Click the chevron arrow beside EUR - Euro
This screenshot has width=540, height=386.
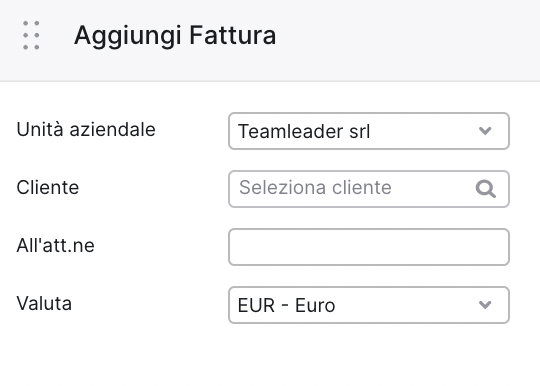coord(485,305)
